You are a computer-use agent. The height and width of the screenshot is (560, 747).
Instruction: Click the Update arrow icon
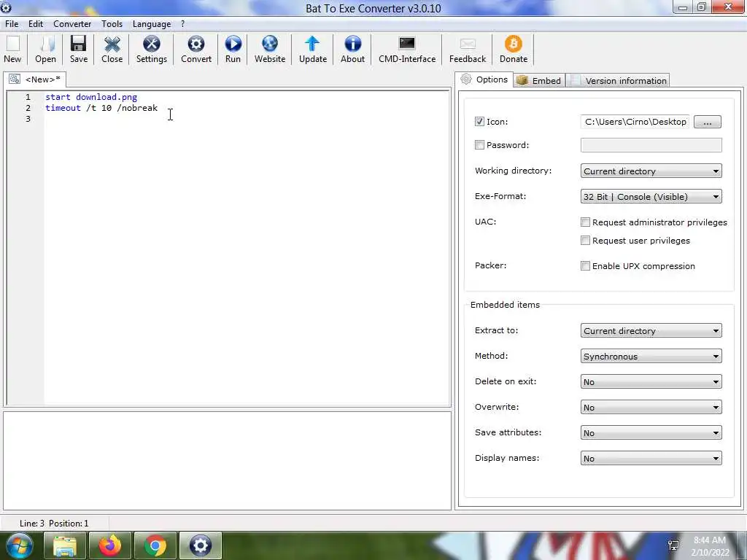coord(312,44)
